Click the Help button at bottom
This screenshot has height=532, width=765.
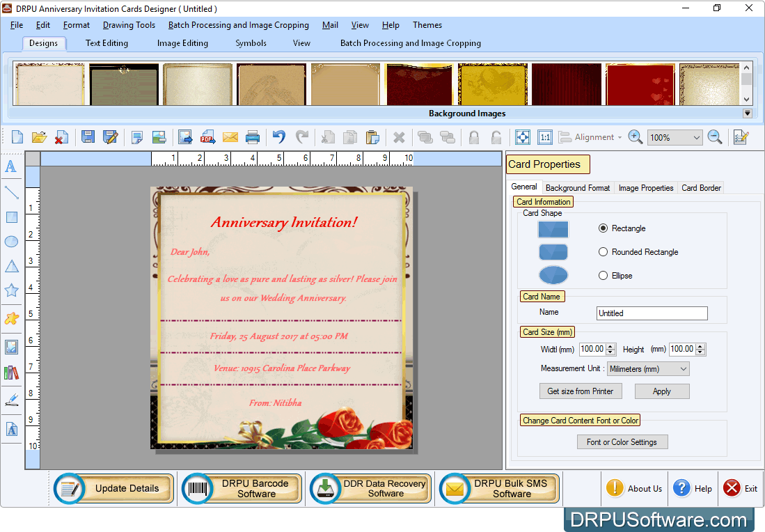(693, 489)
